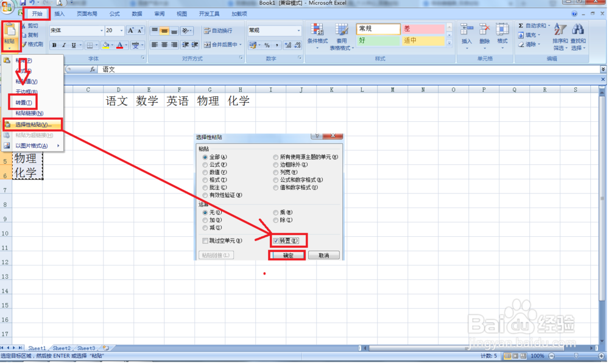Open Sort & Filter (排序和筛选) icon

pos(560,29)
